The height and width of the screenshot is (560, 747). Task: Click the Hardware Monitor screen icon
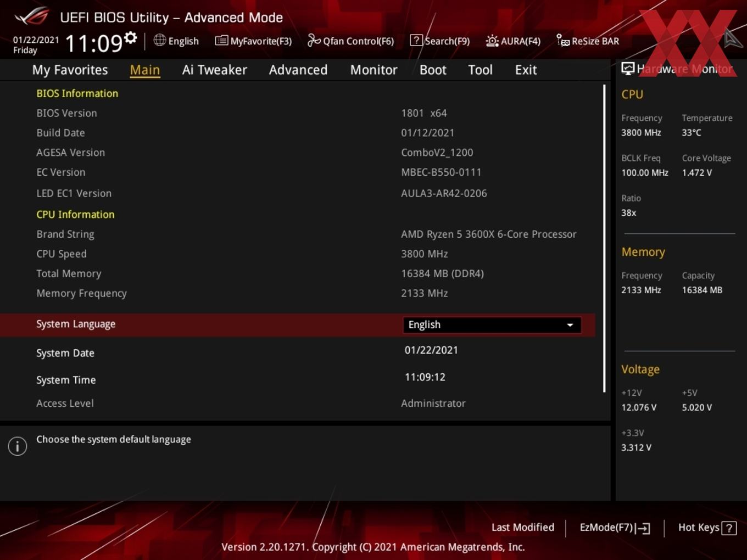tap(628, 68)
